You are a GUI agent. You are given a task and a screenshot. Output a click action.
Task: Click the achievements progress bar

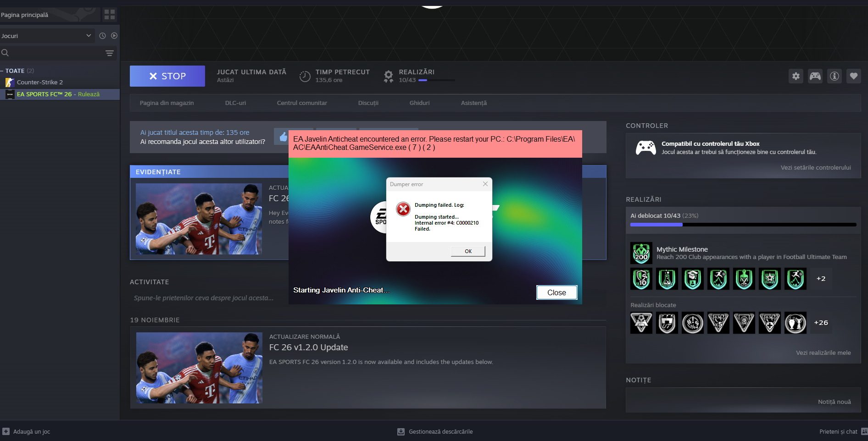tap(743, 225)
